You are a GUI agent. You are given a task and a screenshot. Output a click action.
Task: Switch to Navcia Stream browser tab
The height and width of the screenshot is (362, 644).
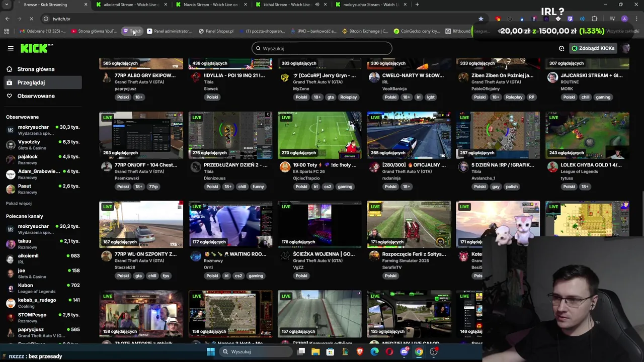point(210,5)
